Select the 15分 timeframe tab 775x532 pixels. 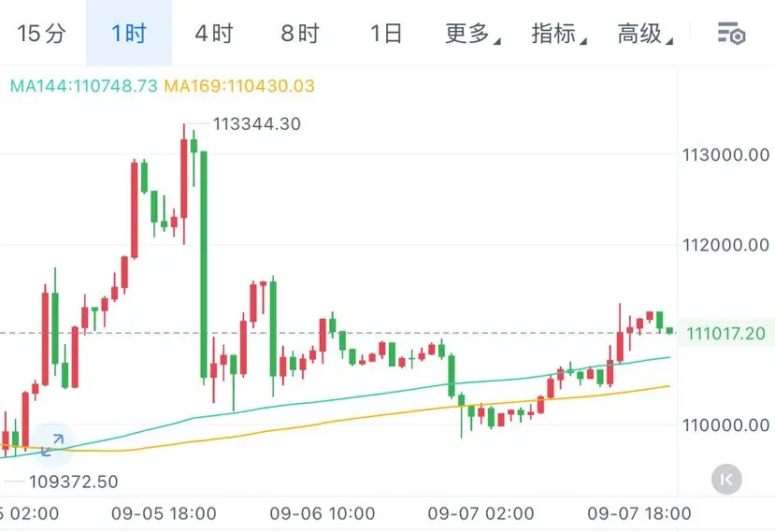pyautogui.click(x=41, y=33)
